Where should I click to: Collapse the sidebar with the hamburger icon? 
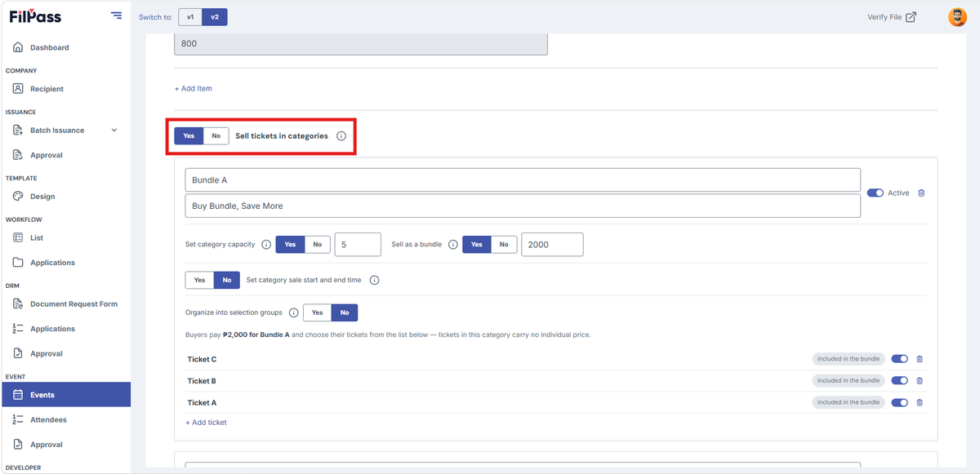tap(116, 16)
